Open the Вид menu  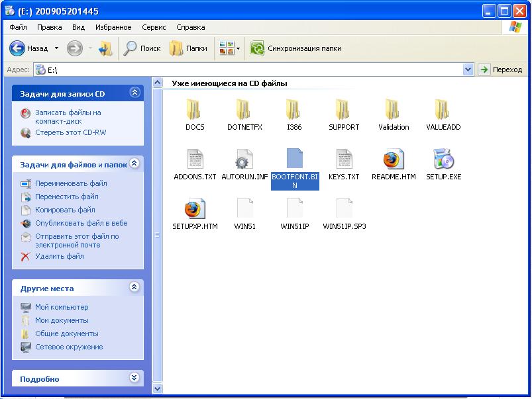(x=78, y=27)
